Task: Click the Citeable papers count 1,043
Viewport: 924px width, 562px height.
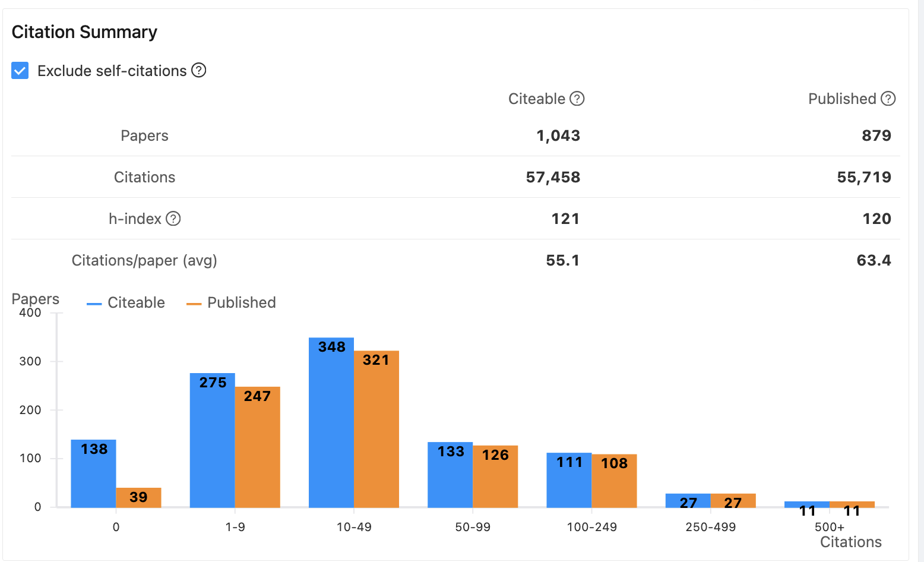Action: point(558,135)
